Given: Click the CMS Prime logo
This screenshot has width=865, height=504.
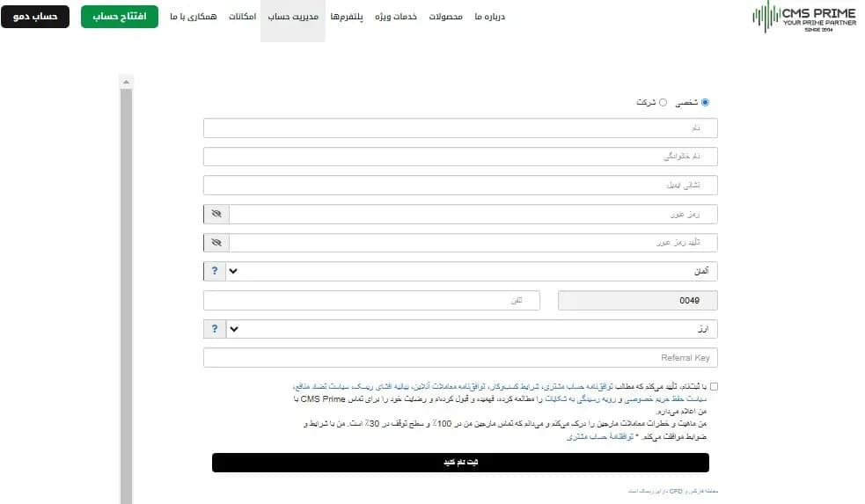Looking at the screenshot, I should pyautogui.click(x=804, y=17).
